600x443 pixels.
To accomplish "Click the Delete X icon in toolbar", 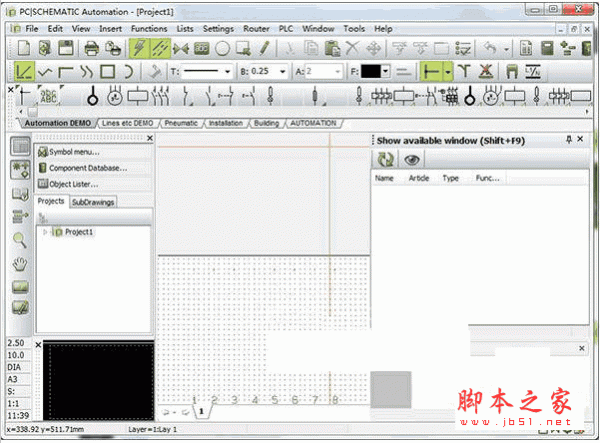I will click(352, 49).
